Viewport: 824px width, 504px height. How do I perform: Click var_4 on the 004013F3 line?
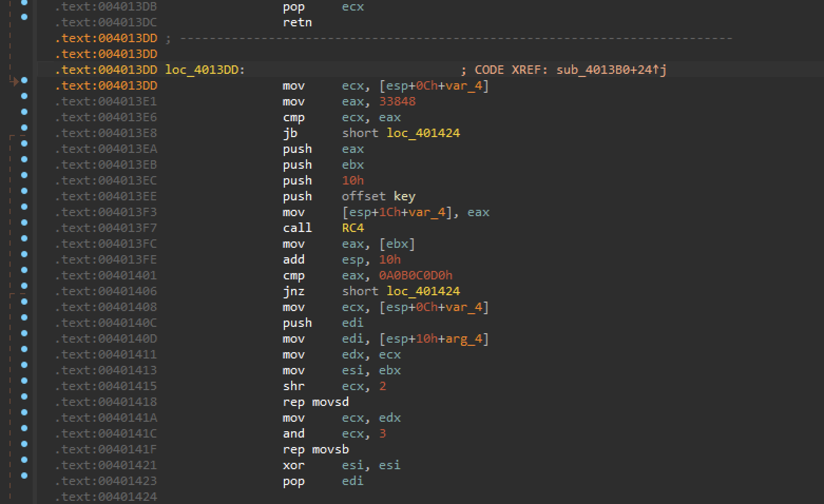(x=427, y=212)
